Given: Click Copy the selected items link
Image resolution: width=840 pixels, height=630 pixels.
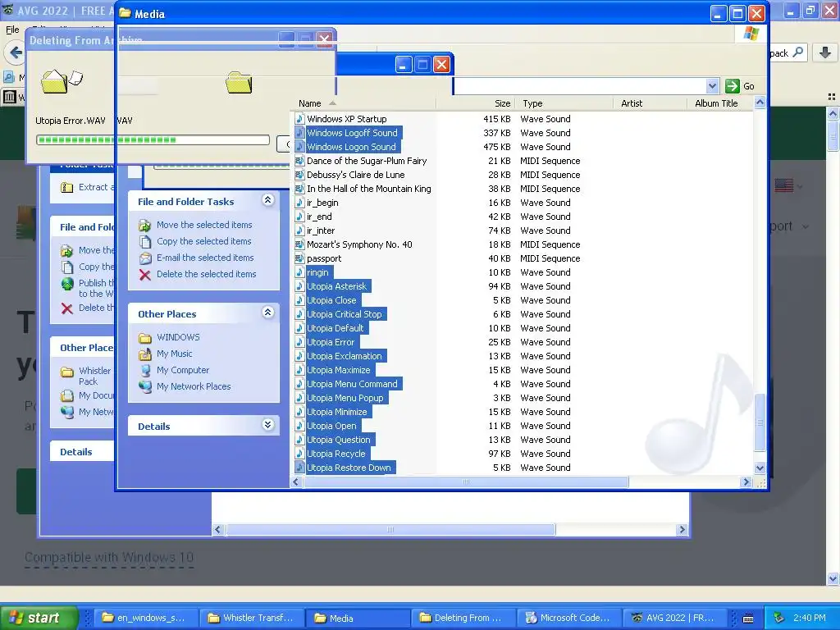Looking at the screenshot, I should click(204, 242).
